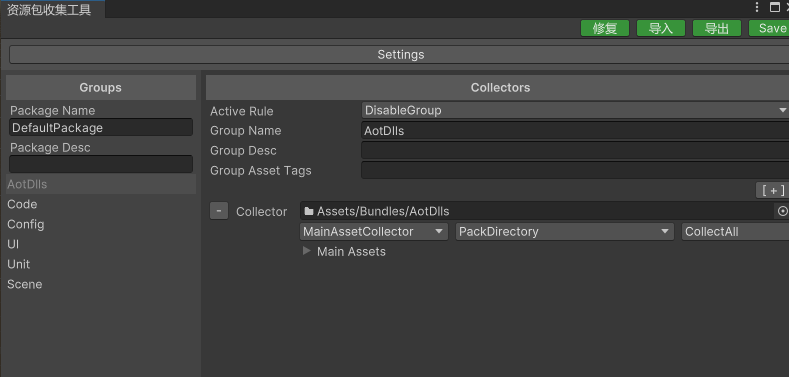Click the collector path object picker icon
789x377 pixels.
point(782,211)
